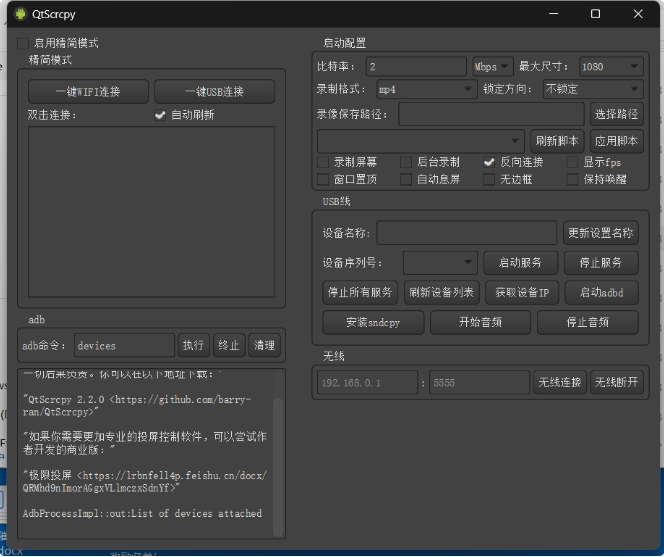
Task: Click the QtScrcpy Android app icon
Action: [x=20, y=14]
